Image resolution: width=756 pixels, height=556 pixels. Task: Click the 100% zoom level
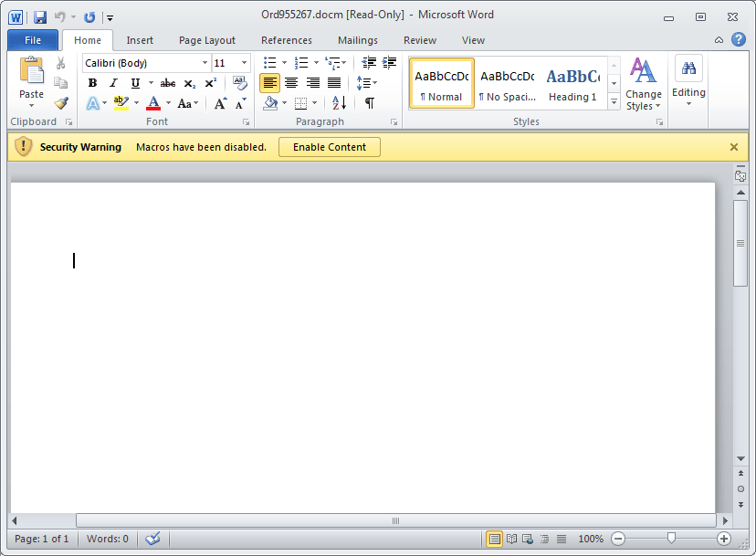591,539
